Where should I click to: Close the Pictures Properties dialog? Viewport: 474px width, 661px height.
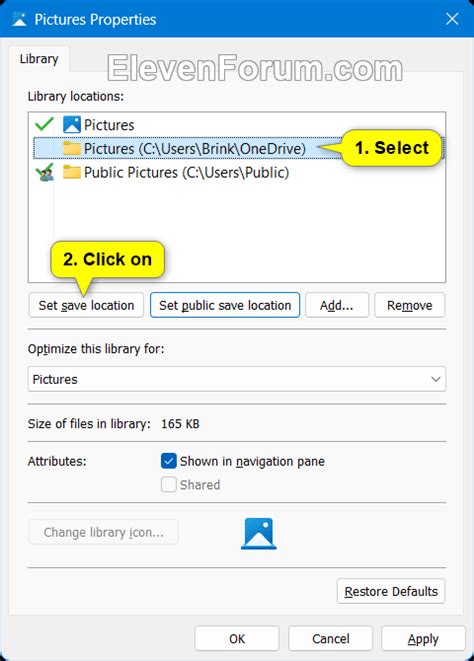click(452, 19)
